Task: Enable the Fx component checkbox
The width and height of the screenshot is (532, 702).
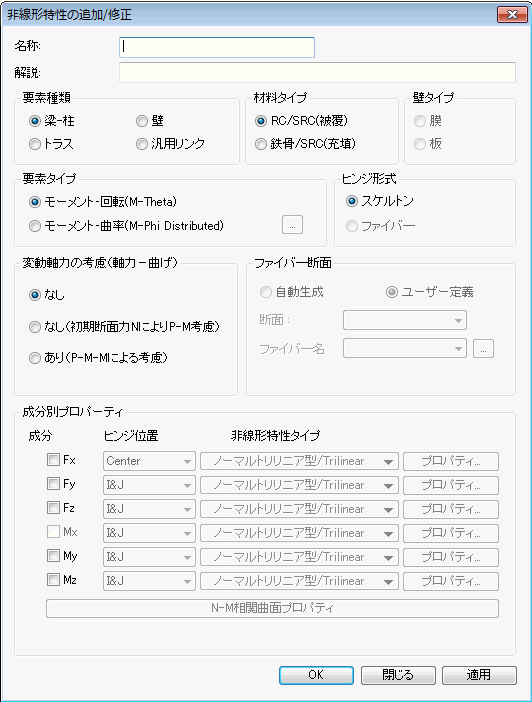Action: (x=53, y=459)
